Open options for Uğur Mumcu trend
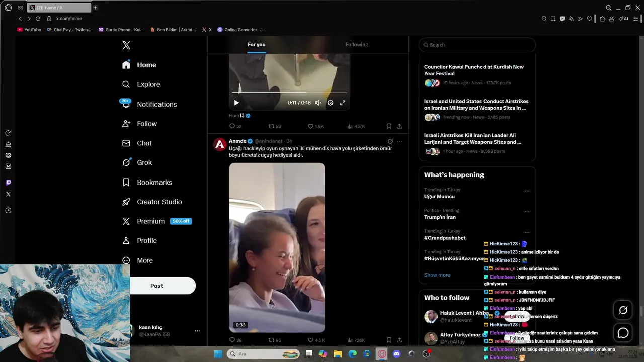644x362 pixels. pyautogui.click(x=527, y=191)
